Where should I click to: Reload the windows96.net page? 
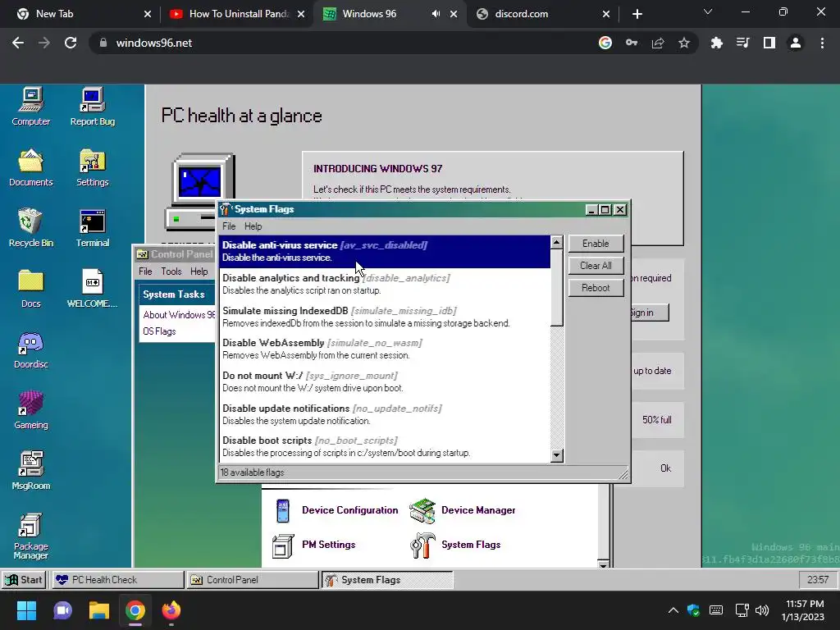[71, 43]
